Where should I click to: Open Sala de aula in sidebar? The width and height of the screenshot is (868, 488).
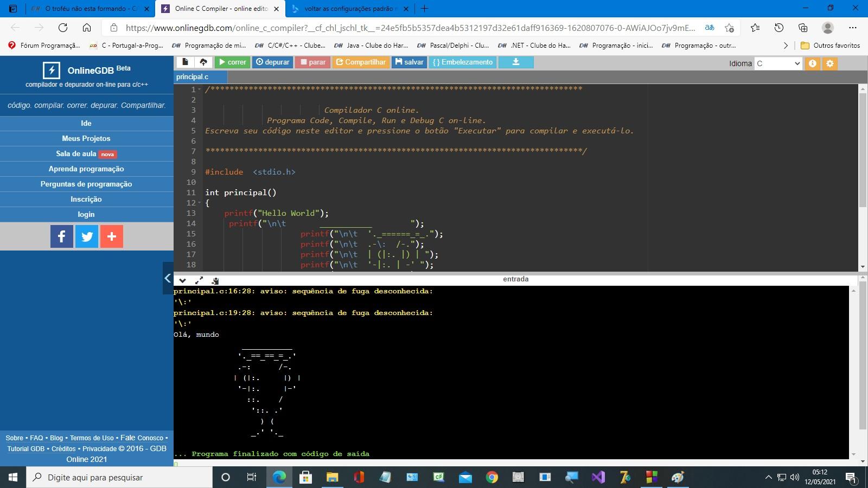[x=86, y=153]
